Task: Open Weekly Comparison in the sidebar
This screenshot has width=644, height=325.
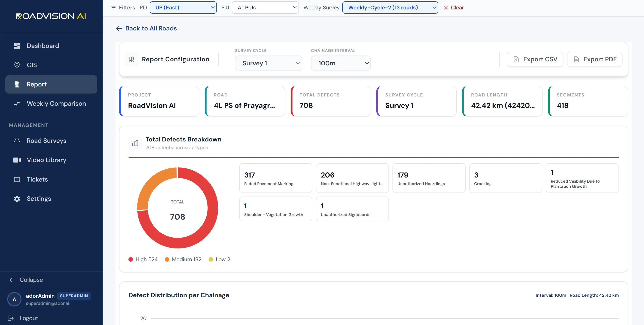Action: tap(51, 103)
